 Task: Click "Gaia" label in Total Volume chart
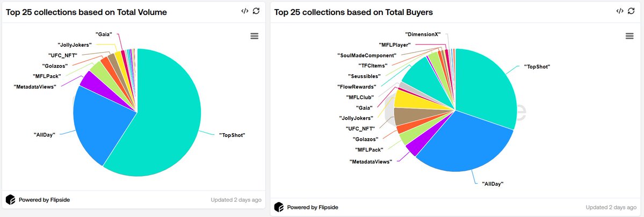click(x=104, y=35)
